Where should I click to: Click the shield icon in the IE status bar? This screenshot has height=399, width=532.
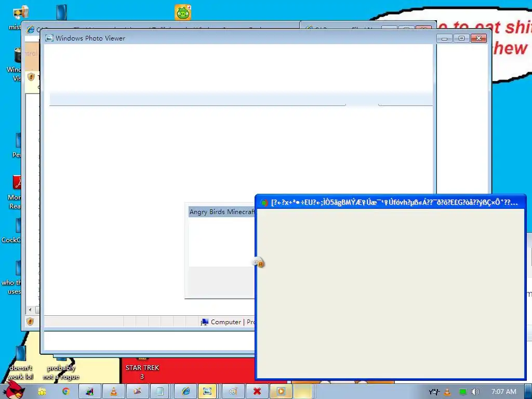pos(30,321)
